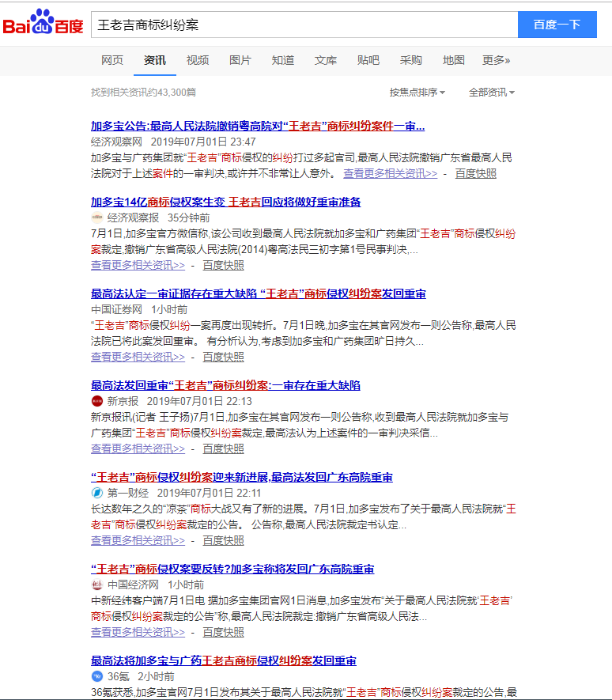Click the 经济观察报 source icon
Image resolution: width=612 pixels, height=700 pixels.
tap(97, 218)
